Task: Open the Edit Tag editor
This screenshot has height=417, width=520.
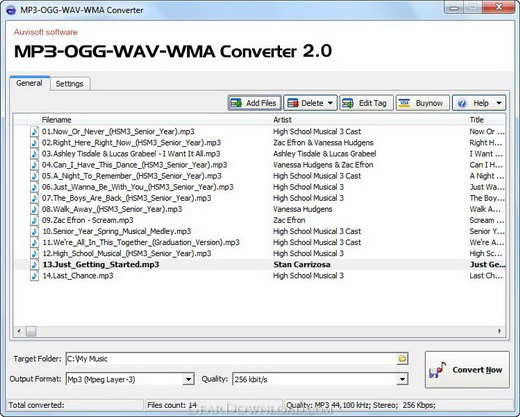Action: pyautogui.click(x=366, y=103)
